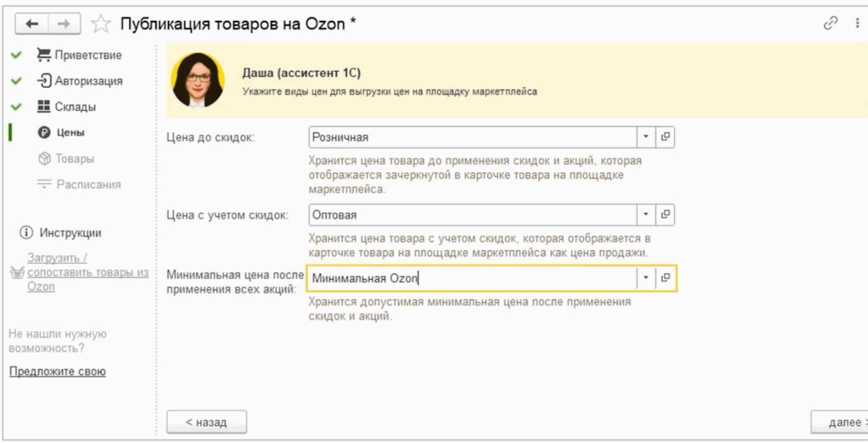Click the green checkmark next to Склады
The image size is (868, 443).
click(x=16, y=106)
